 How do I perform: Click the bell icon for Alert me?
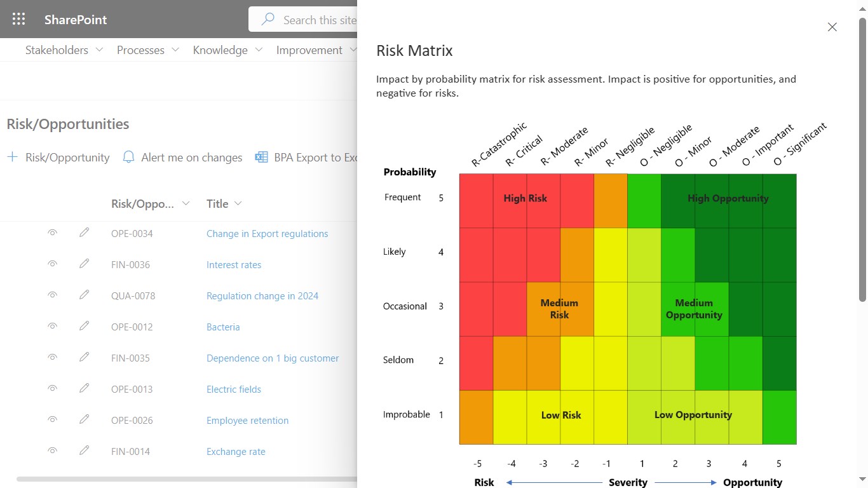[129, 157]
